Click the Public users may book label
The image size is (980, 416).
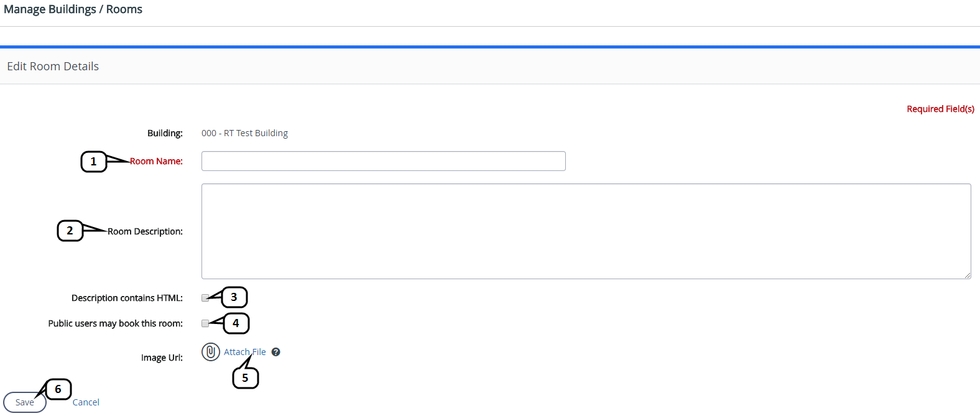[x=116, y=323]
